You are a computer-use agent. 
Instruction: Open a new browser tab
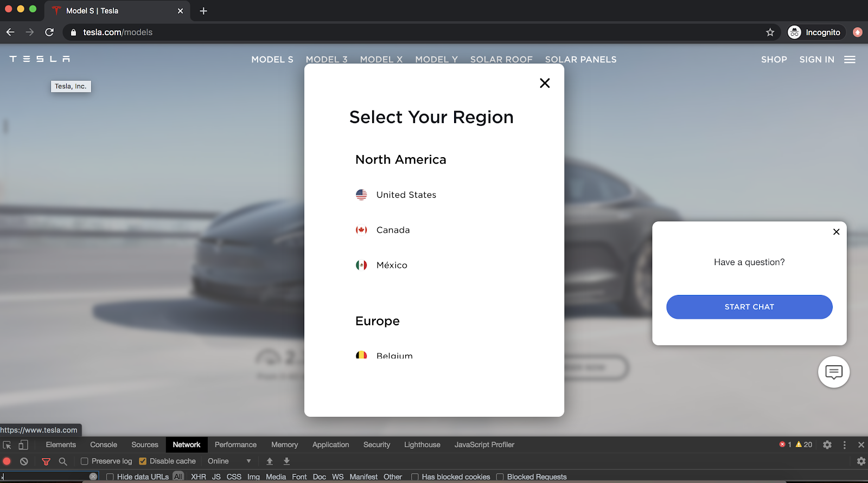(x=203, y=11)
